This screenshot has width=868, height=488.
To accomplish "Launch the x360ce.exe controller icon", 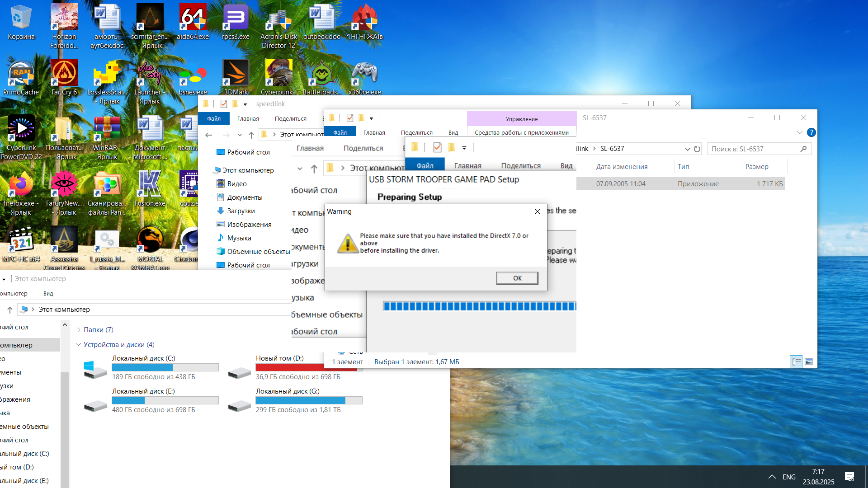I will click(364, 74).
